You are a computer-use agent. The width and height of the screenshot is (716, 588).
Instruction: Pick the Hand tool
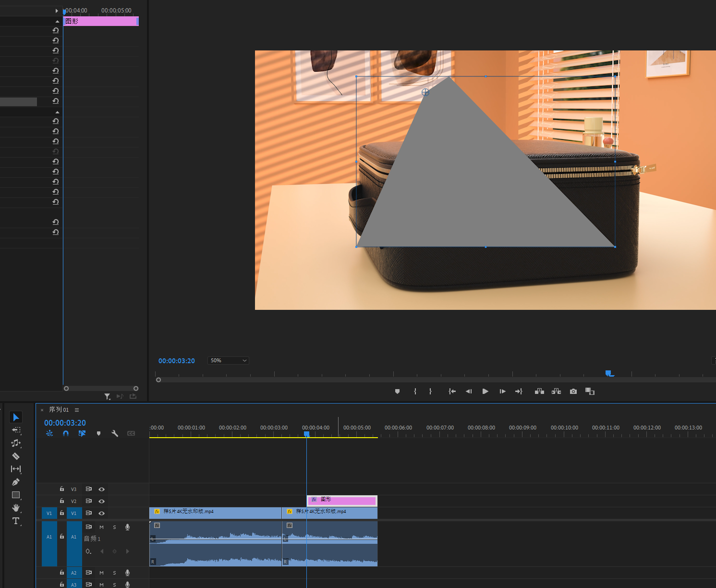click(x=16, y=508)
